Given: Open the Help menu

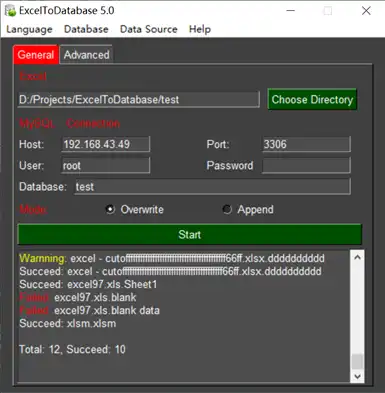Looking at the screenshot, I should coord(200,29).
